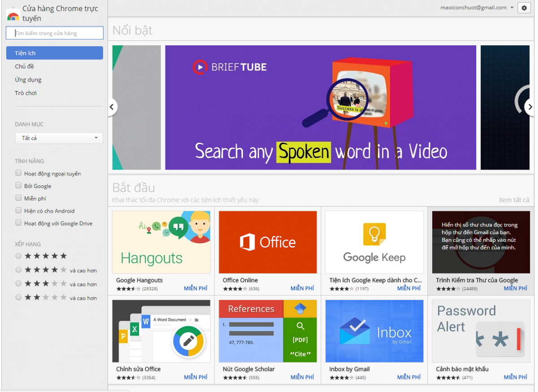
Task: Go to previous featured banner slide
Action: [x=112, y=107]
